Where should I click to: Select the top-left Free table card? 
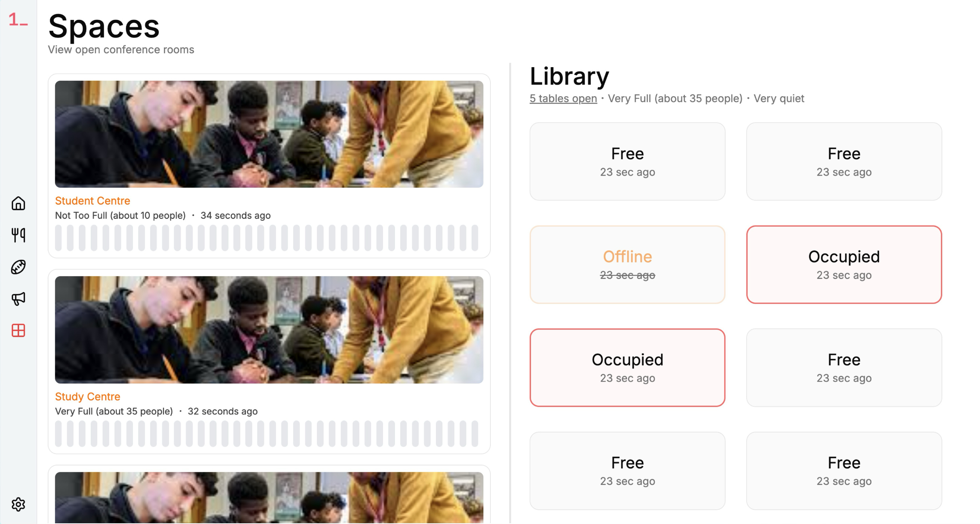627,161
